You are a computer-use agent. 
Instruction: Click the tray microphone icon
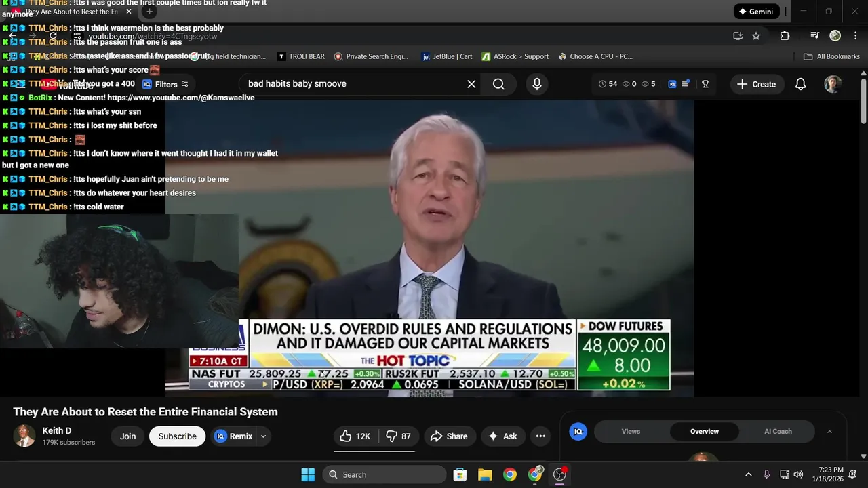point(766,474)
